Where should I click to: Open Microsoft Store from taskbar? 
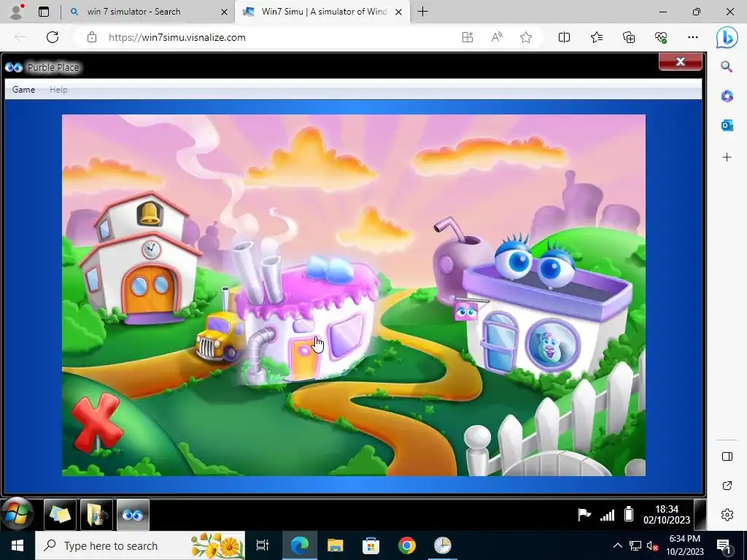click(x=371, y=545)
